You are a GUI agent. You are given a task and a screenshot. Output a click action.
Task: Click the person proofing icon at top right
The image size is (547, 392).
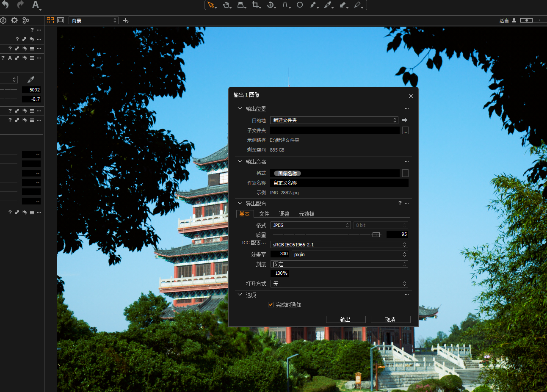pos(514,20)
